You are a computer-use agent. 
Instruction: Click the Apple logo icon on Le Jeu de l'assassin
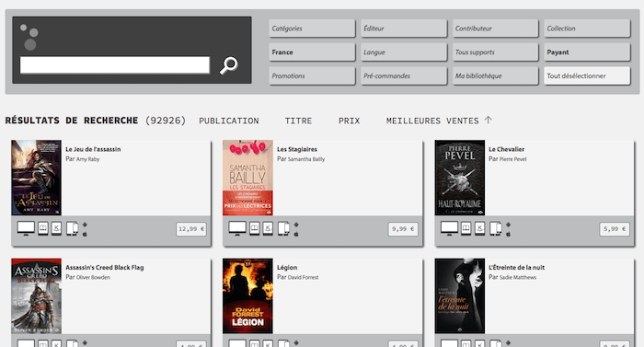coord(85,234)
